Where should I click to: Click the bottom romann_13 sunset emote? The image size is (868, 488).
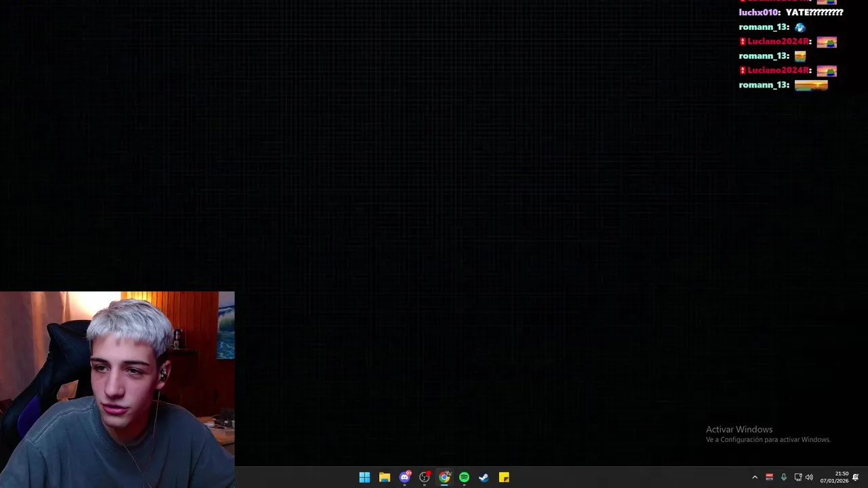click(811, 85)
